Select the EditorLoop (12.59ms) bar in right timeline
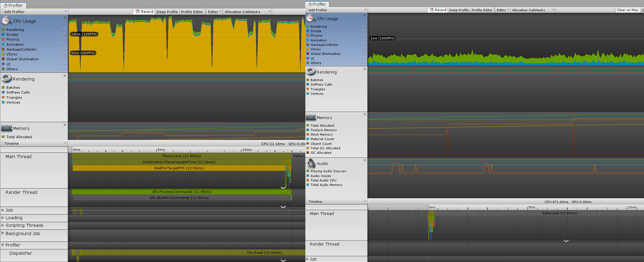This screenshot has height=262, width=644. pos(539,213)
